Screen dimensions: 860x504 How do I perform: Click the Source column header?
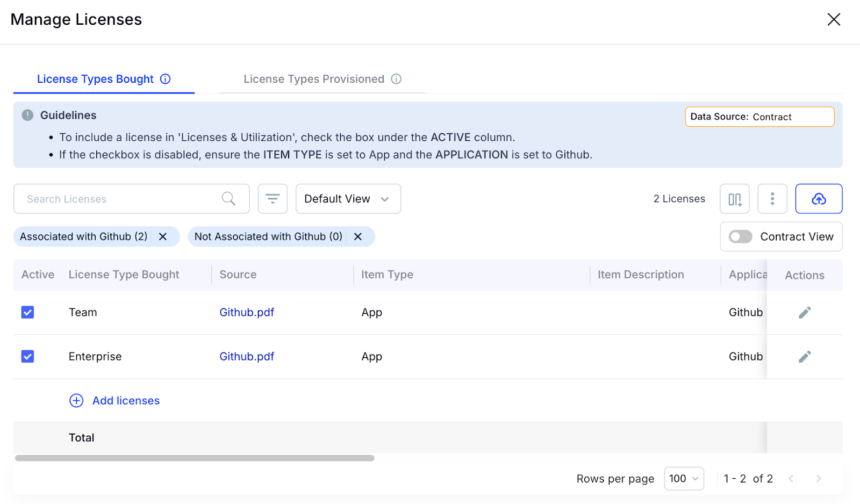tap(238, 275)
